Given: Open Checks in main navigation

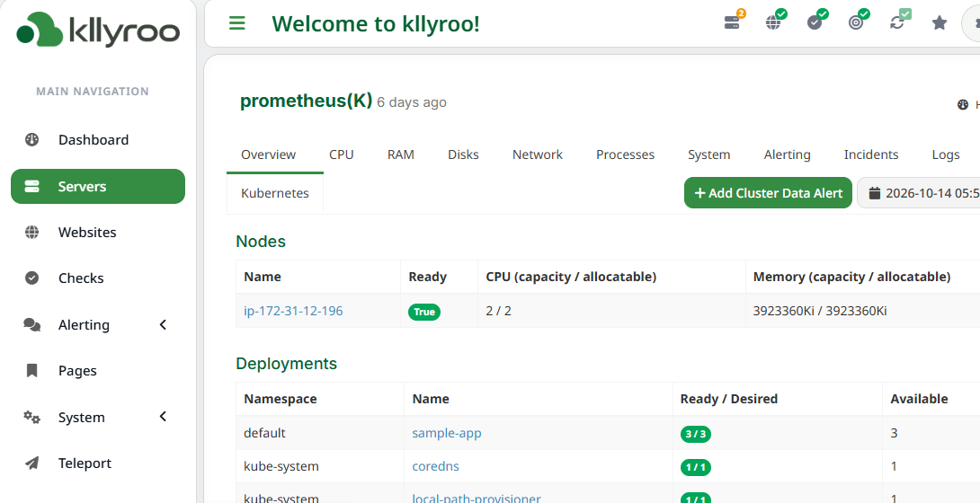Looking at the screenshot, I should [81, 278].
